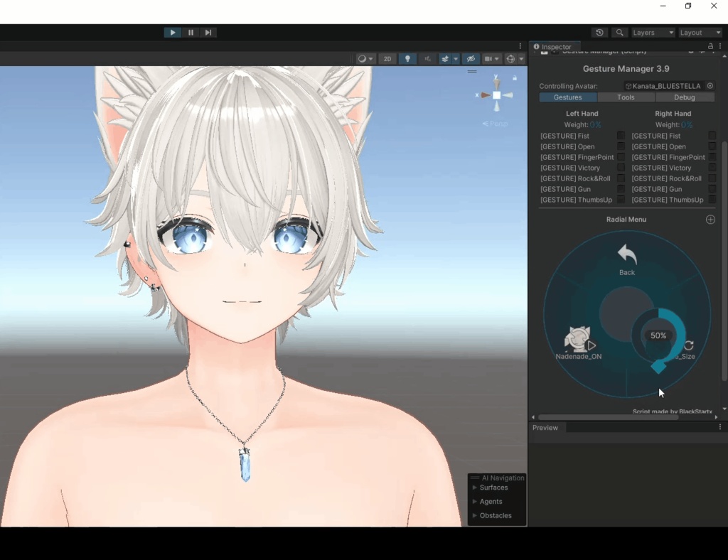Open the search icon in the top toolbar
Screen dimensions: 728x560
(x=619, y=32)
